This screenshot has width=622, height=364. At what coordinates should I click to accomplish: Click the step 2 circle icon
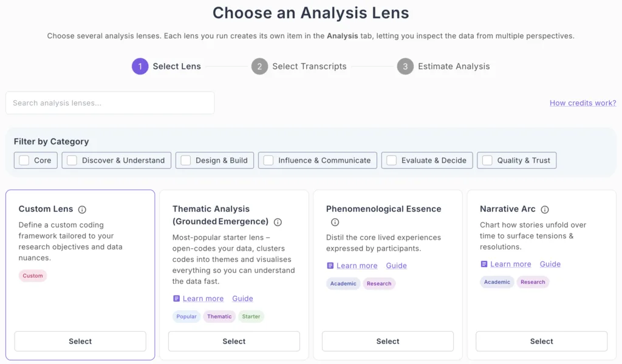pyautogui.click(x=259, y=66)
